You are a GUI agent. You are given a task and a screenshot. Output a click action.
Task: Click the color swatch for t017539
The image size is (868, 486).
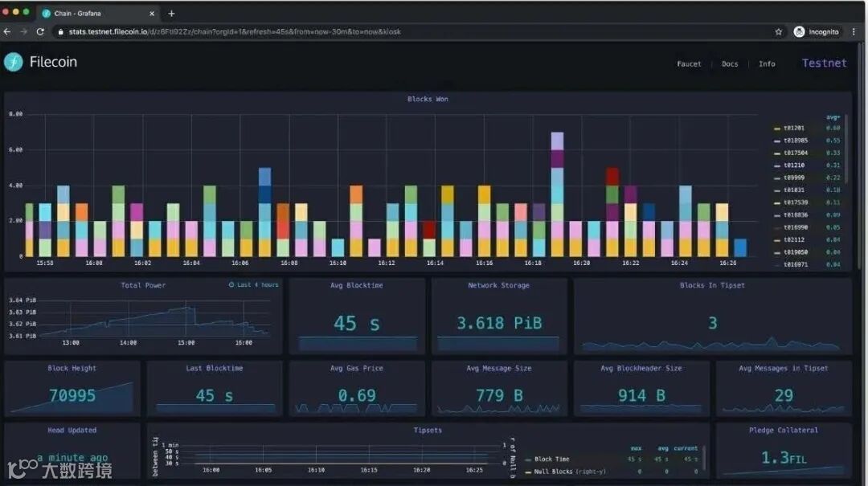[776, 203]
